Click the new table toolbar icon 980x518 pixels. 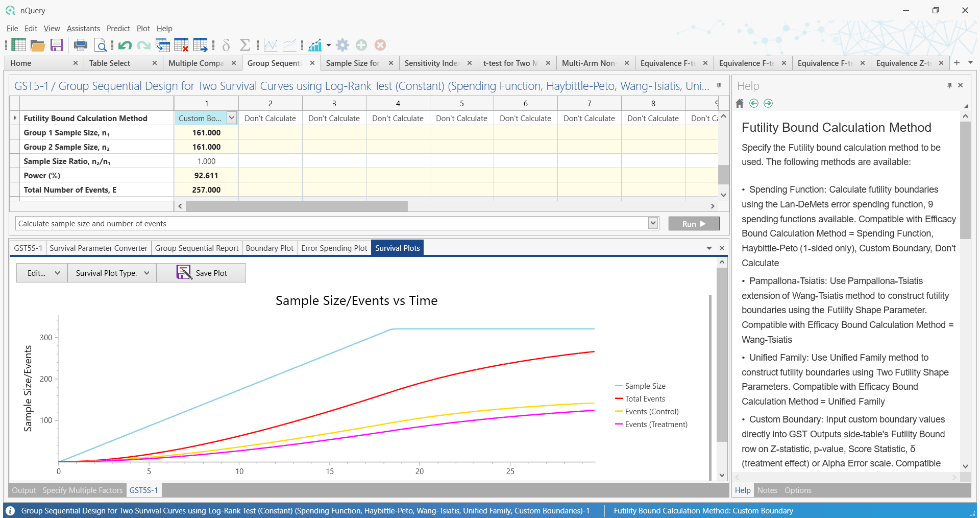[18, 45]
